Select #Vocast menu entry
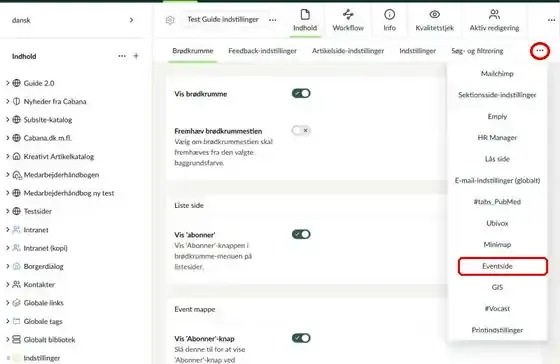This screenshot has height=364, width=560. (497, 309)
